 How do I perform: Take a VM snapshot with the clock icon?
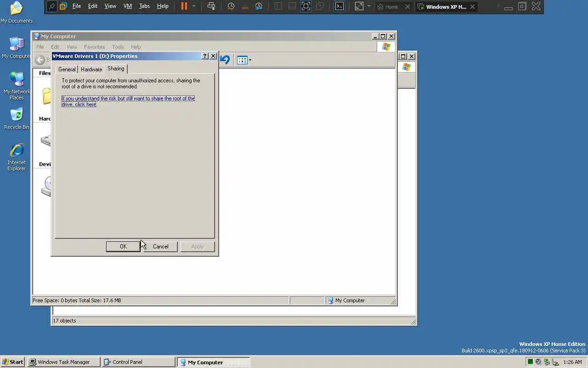(231, 6)
